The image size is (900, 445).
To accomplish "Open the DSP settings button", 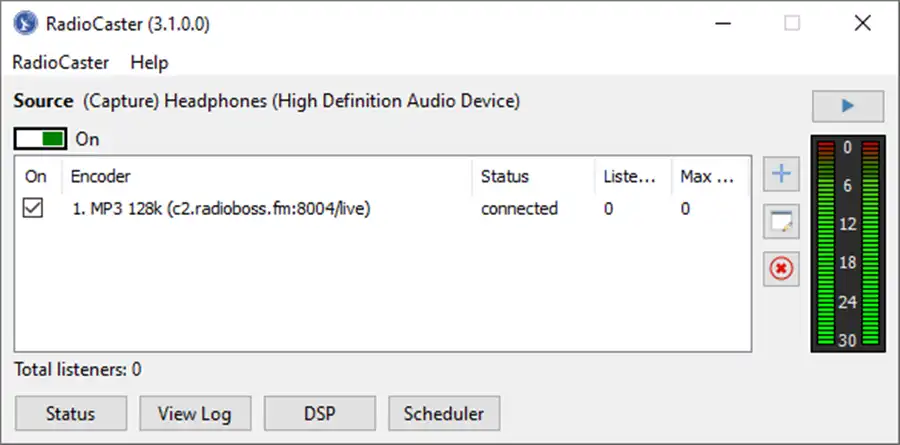I will pos(320,413).
